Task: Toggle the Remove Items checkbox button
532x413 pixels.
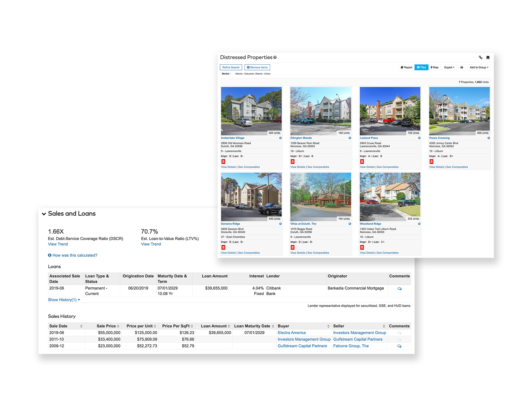Action: [x=257, y=68]
